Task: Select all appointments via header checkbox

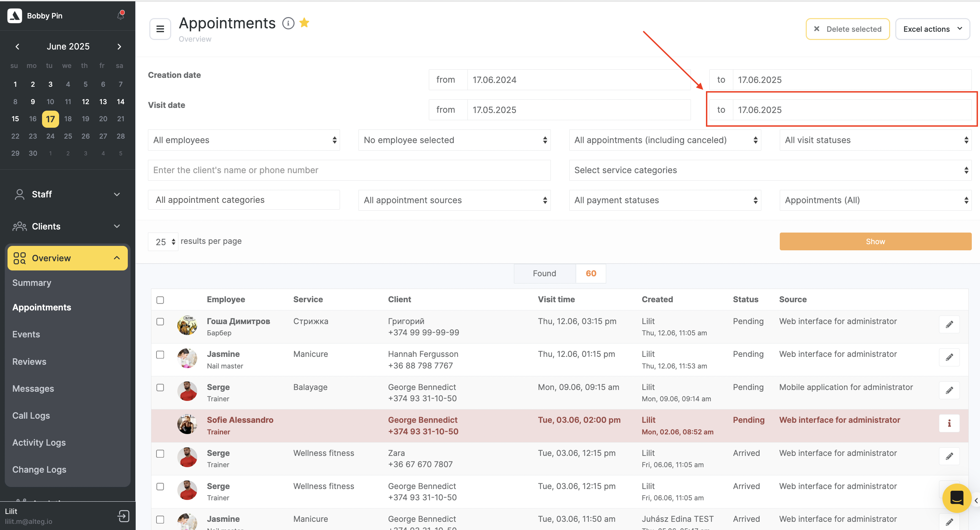Action: pyautogui.click(x=160, y=300)
